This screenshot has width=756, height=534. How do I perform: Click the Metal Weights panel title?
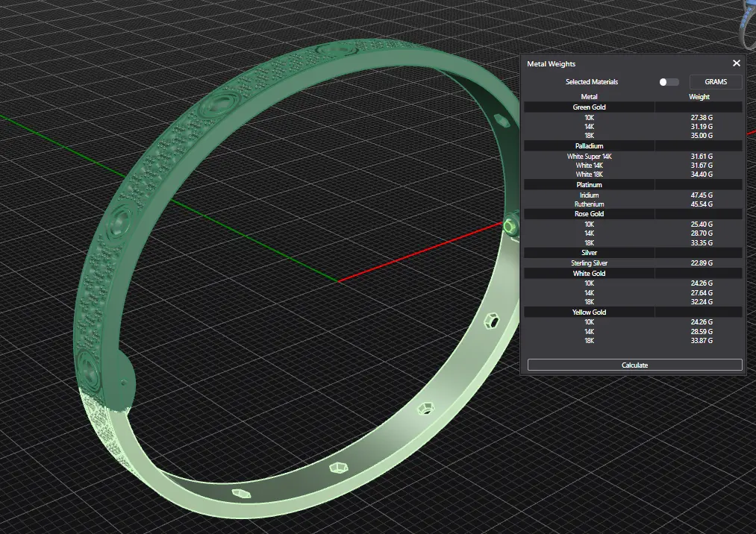(551, 63)
